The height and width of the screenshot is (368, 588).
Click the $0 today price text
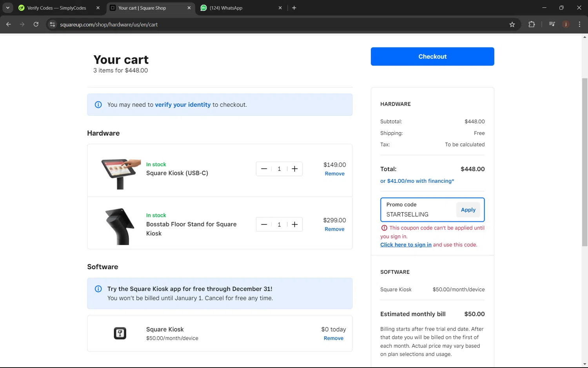[334, 330]
